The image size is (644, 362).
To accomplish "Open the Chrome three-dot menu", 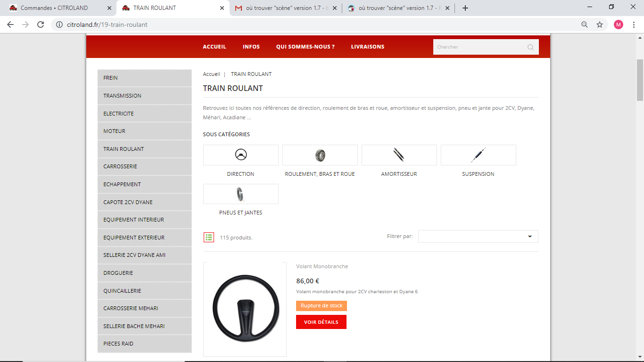I will coord(634,25).
